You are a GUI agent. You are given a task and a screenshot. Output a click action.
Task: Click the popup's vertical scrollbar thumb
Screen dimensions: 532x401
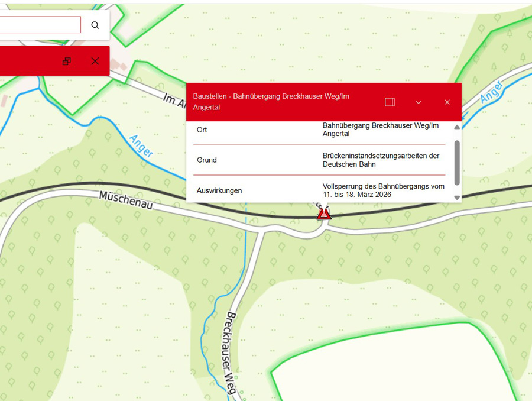(456, 163)
